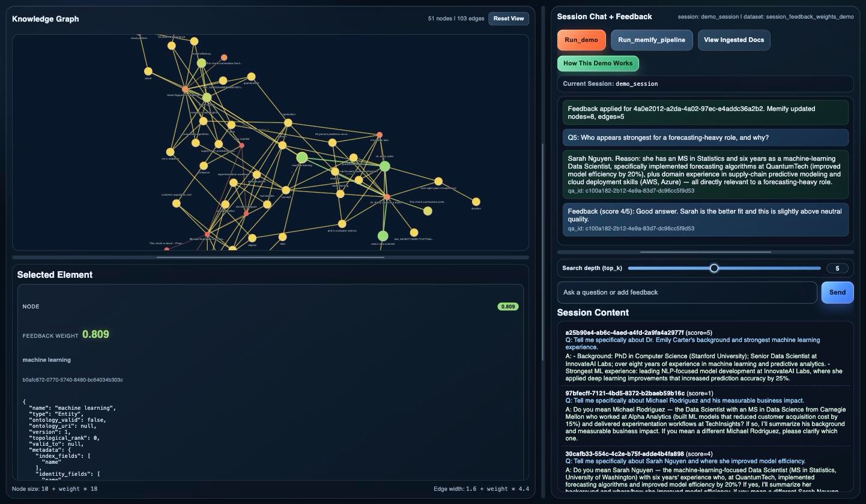866x504 pixels.
Task: Start the Run_demo action
Action: click(581, 40)
